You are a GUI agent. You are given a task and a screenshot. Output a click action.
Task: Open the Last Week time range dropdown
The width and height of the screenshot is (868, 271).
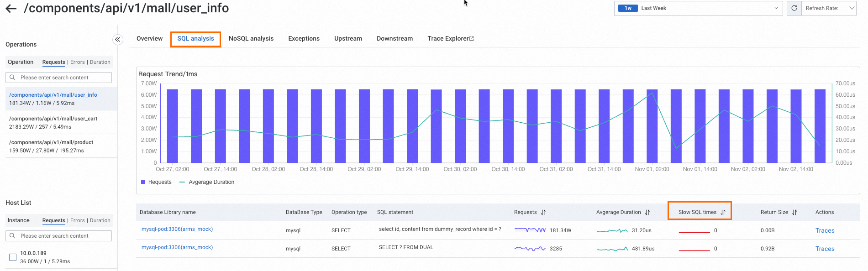[698, 8]
